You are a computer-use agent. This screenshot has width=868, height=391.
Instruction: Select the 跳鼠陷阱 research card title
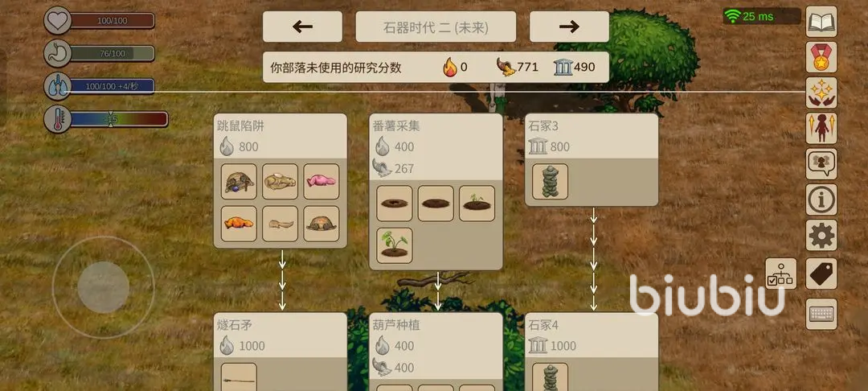(x=240, y=126)
